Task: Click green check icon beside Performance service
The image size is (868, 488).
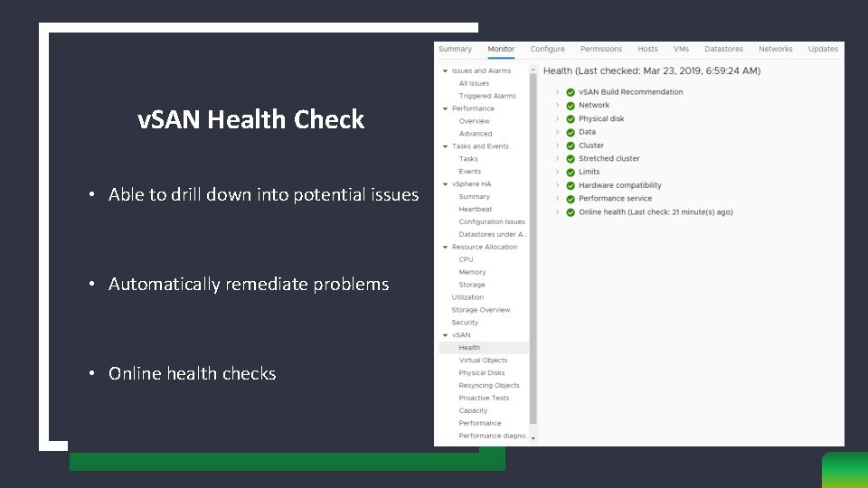Action: pyautogui.click(x=571, y=199)
